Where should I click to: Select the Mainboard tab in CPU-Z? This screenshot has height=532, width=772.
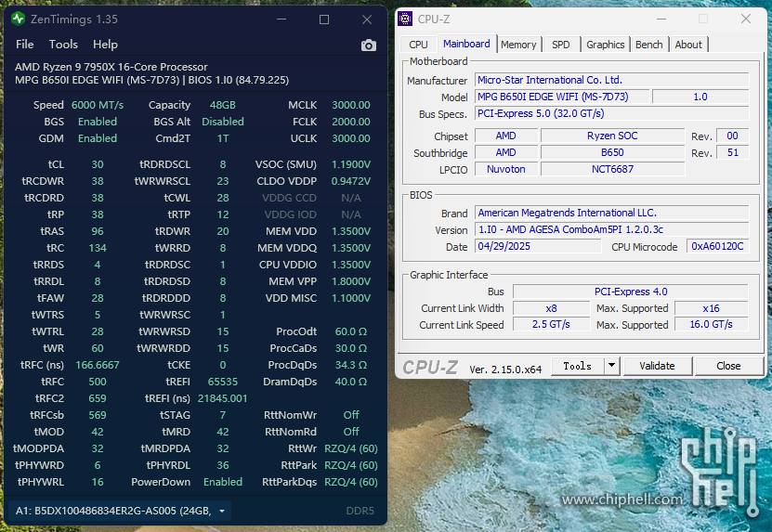[466, 44]
